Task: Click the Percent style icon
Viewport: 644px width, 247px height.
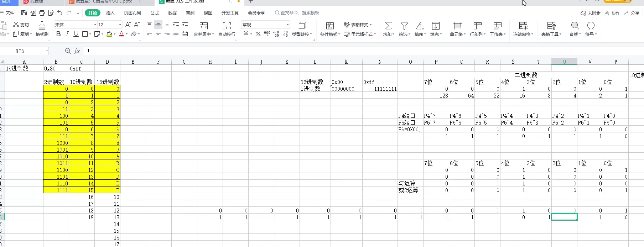Action: [258, 34]
